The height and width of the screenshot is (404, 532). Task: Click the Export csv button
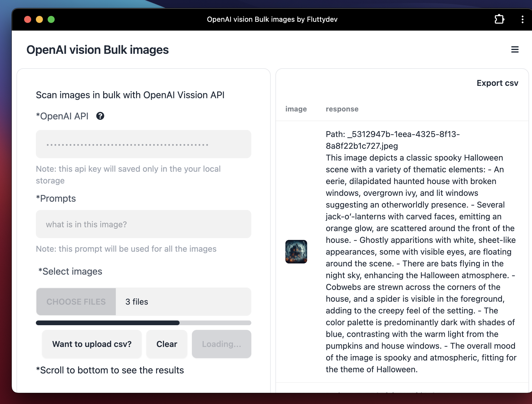pos(497,83)
